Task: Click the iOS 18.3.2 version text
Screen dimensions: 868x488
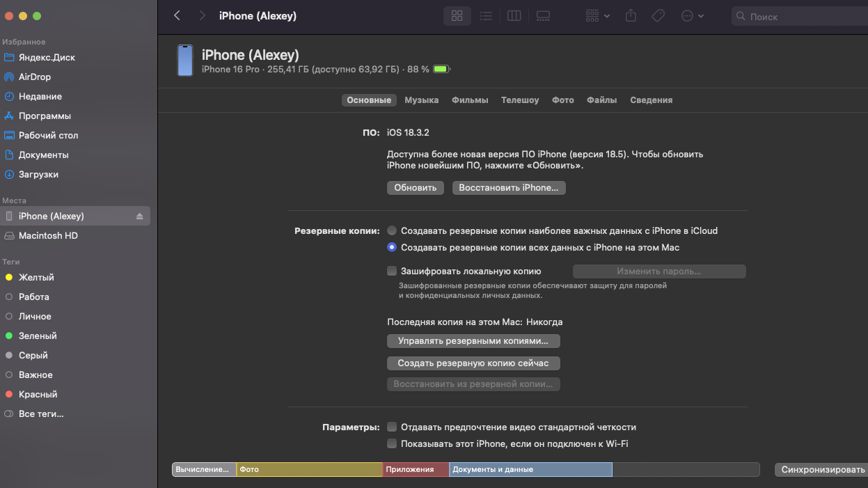Action: point(408,132)
